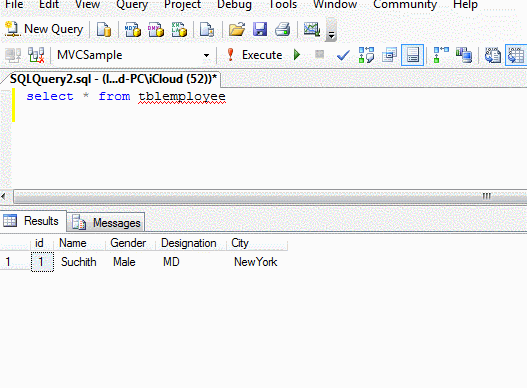
Task: Click the 'from' keyword in editor
Action: point(114,96)
